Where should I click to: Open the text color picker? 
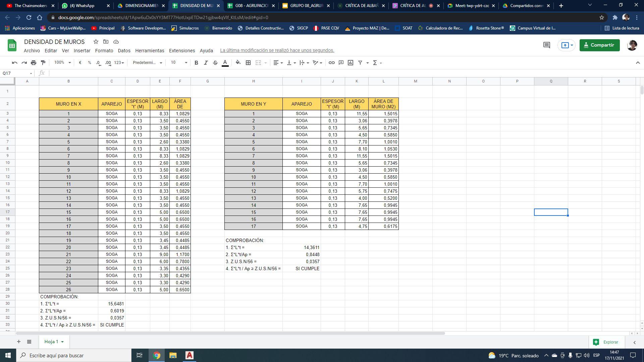click(x=225, y=63)
